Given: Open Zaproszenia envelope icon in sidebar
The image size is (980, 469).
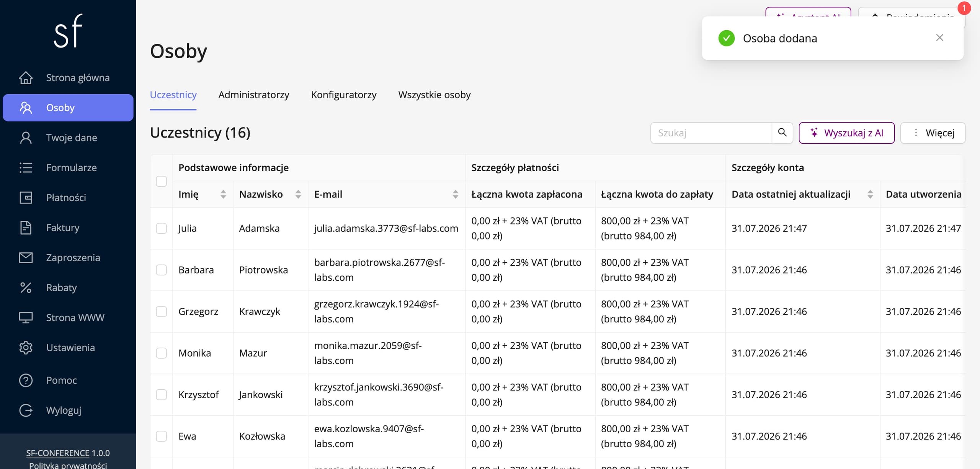Looking at the screenshot, I should click(26, 257).
